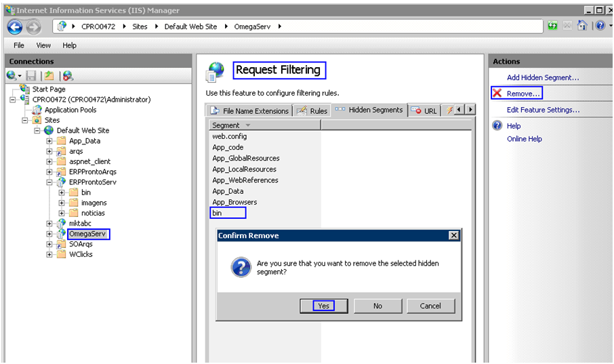Close the Confirm Remove dialog with X

(x=454, y=235)
